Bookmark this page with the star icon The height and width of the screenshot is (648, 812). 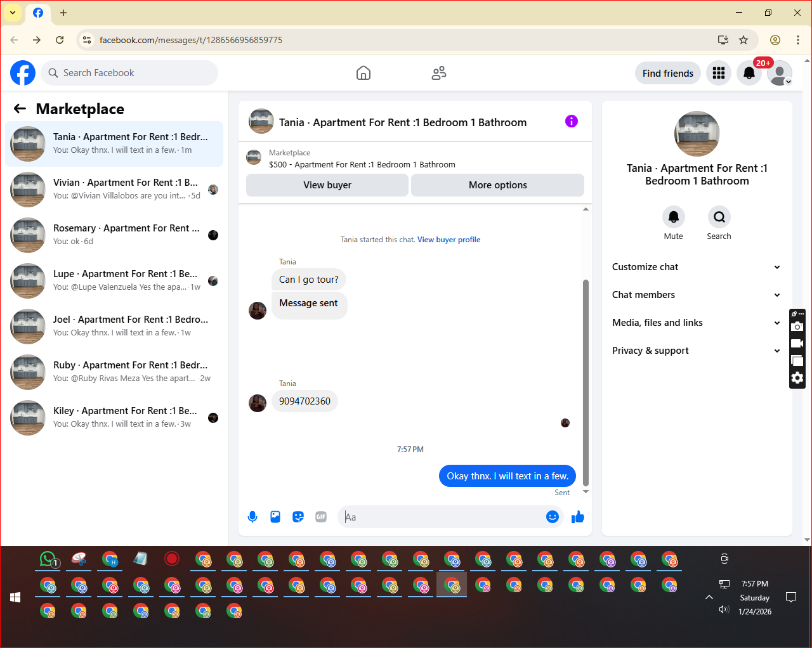[743, 40]
